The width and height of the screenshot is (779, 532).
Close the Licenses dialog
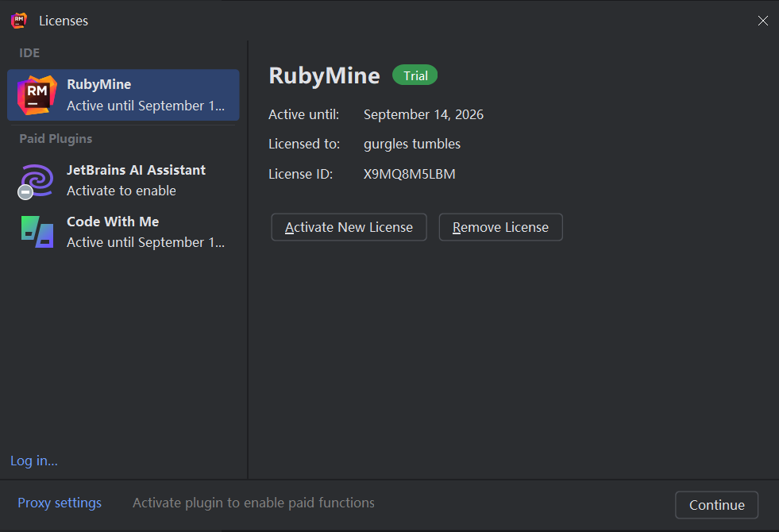coord(762,21)
